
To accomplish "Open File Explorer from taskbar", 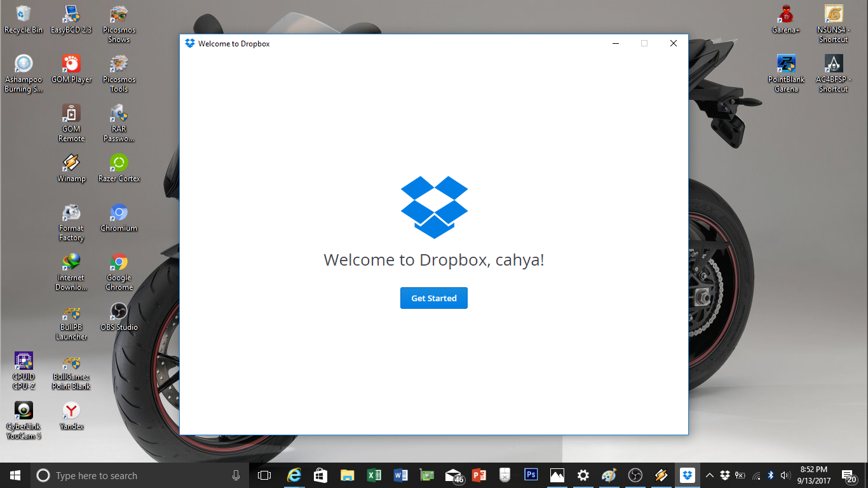I will (x=347, y=475).
